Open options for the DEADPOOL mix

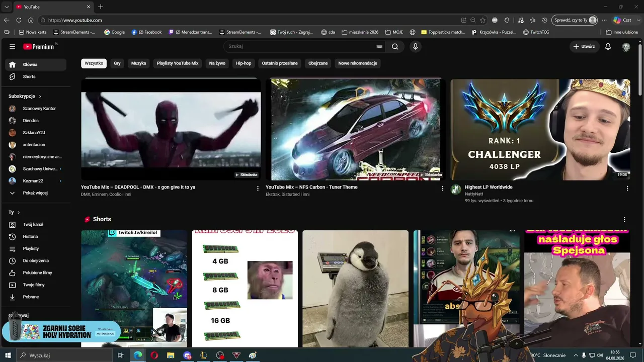tap(258, 189)
